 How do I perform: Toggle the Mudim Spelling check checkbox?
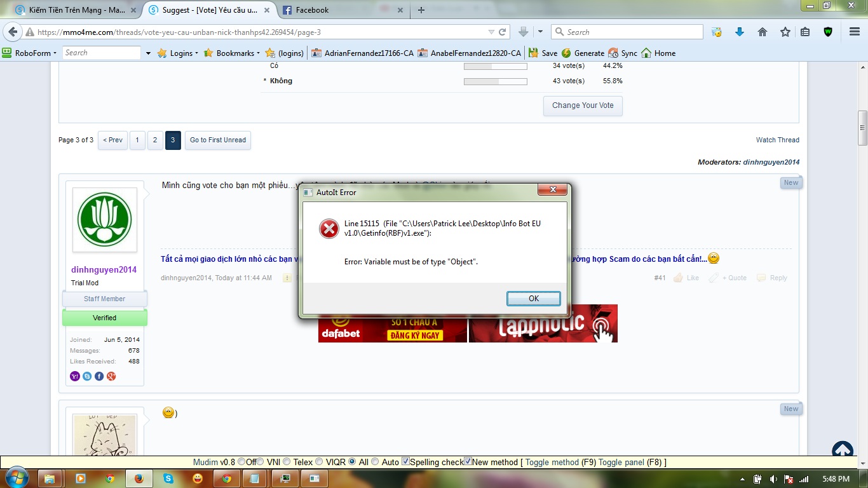[x=406, y=462]
